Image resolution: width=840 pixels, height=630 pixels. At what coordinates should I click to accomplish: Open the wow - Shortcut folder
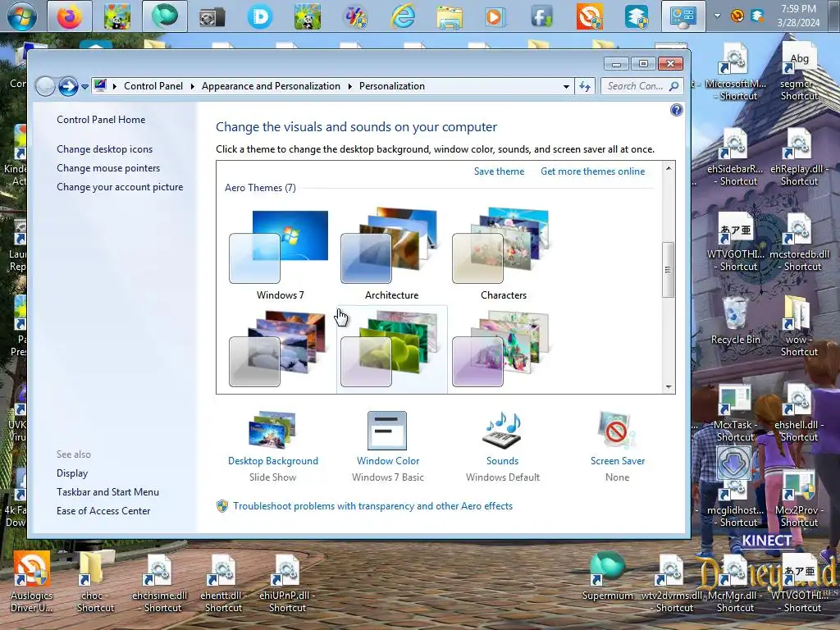[x=799, y=326]
